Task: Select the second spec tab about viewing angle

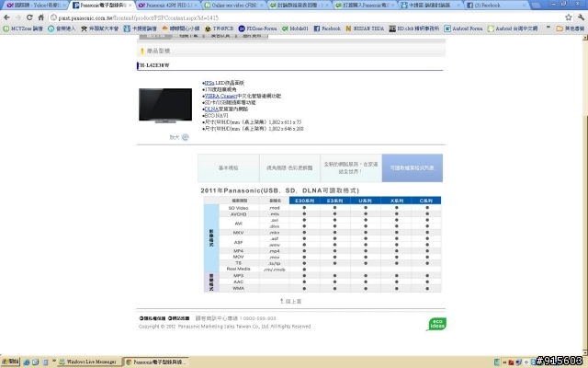Action: [x=289, y=167]
